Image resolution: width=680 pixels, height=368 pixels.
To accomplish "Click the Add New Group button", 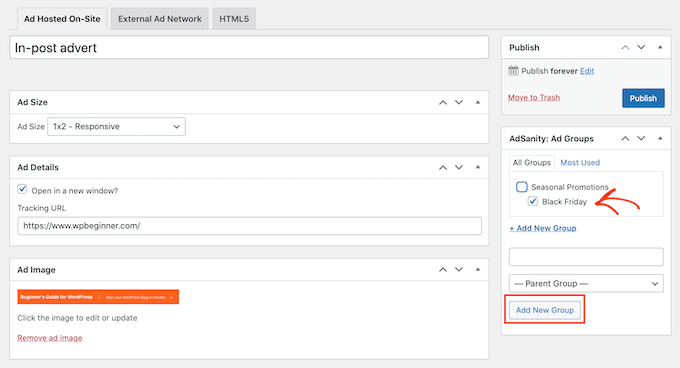I will [x=545, y=310].
